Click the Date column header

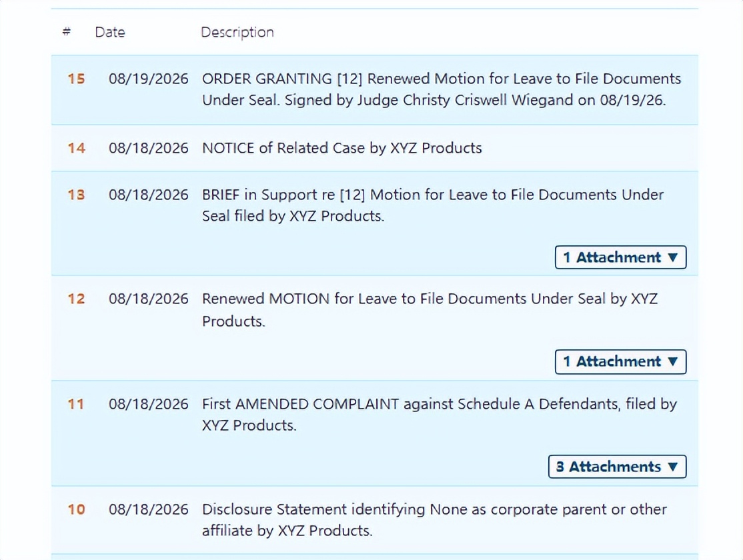tap(110, 32)
